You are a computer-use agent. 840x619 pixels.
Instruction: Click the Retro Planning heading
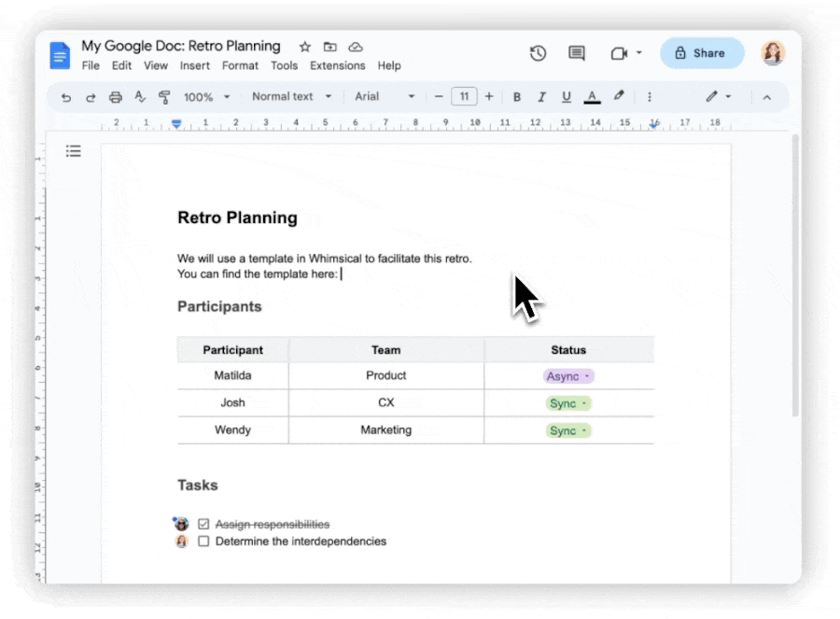pos(237,218)
